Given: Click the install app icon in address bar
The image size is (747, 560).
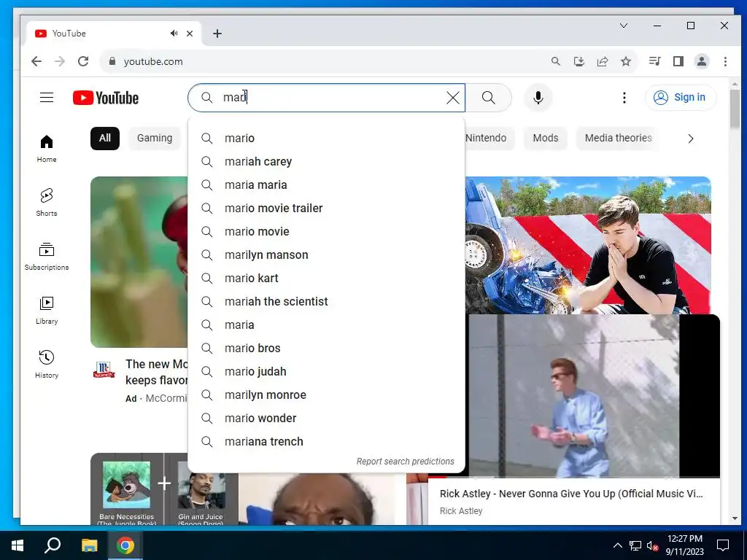Looking at the screenshot, I should click(578, 61).
